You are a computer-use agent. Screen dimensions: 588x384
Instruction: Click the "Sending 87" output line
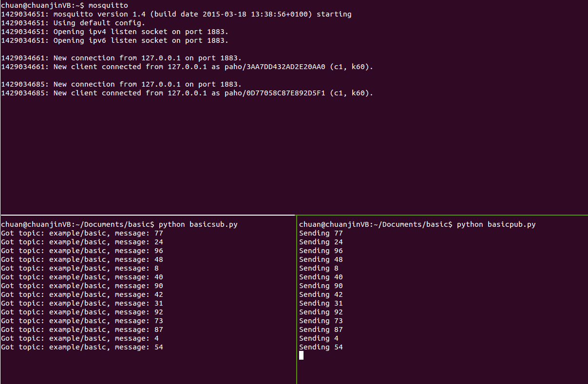click(321, 329)
